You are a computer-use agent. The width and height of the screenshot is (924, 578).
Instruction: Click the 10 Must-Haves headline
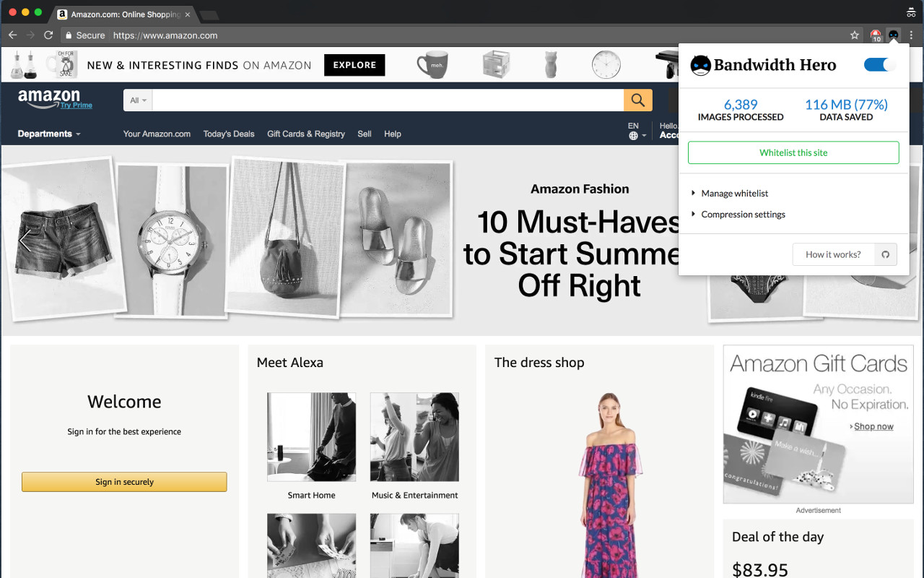click(x=574, y=254)
